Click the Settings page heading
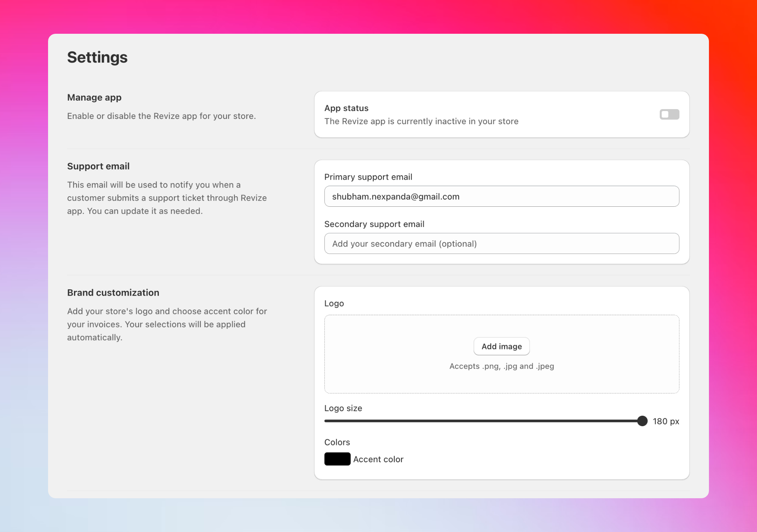 [x=97, y=57]
